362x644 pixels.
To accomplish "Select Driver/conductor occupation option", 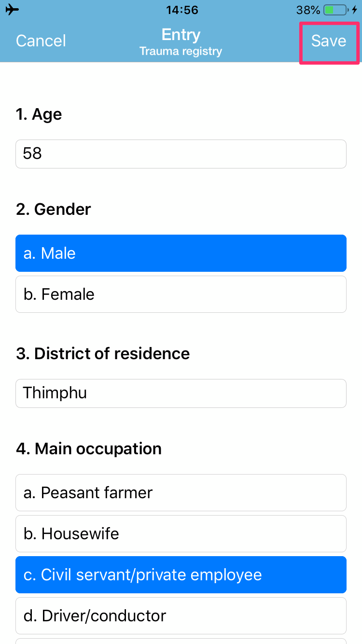I will pyautogui.click(x=181, y=616).
